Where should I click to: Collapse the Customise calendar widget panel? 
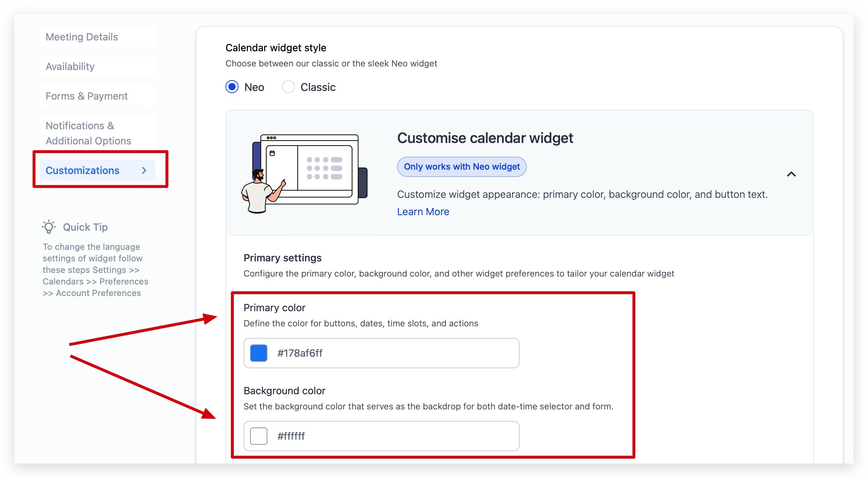pos(791,174)
